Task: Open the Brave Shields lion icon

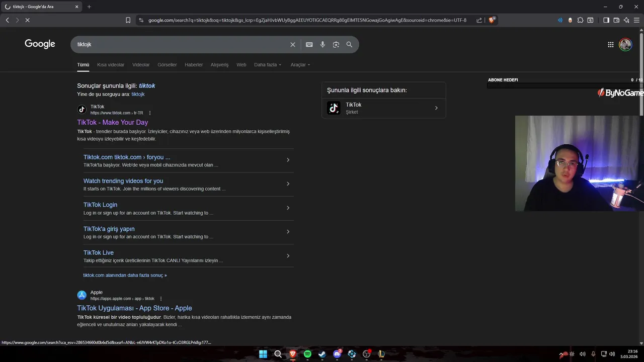Action: (492, 20)
